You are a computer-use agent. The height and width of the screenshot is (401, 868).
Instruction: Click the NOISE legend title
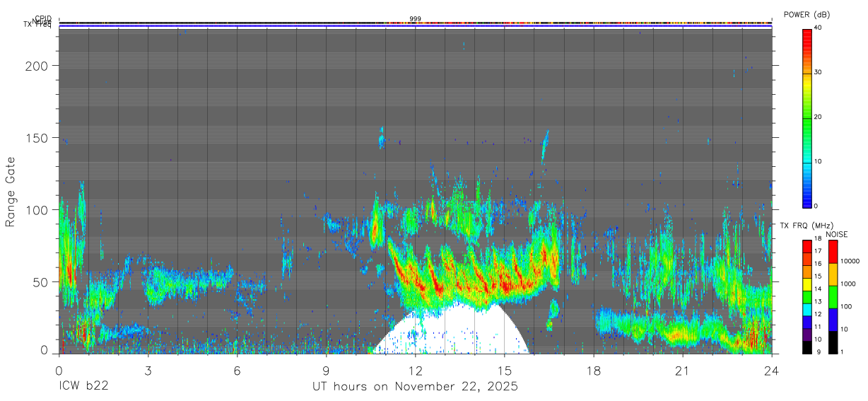tap(837, 234)
